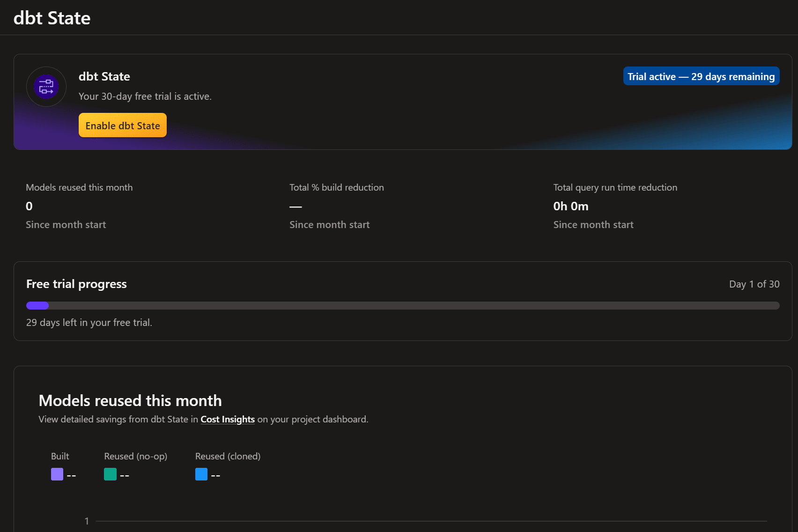
Task: Click the Enable dbt State button
Action: [123, 126]
